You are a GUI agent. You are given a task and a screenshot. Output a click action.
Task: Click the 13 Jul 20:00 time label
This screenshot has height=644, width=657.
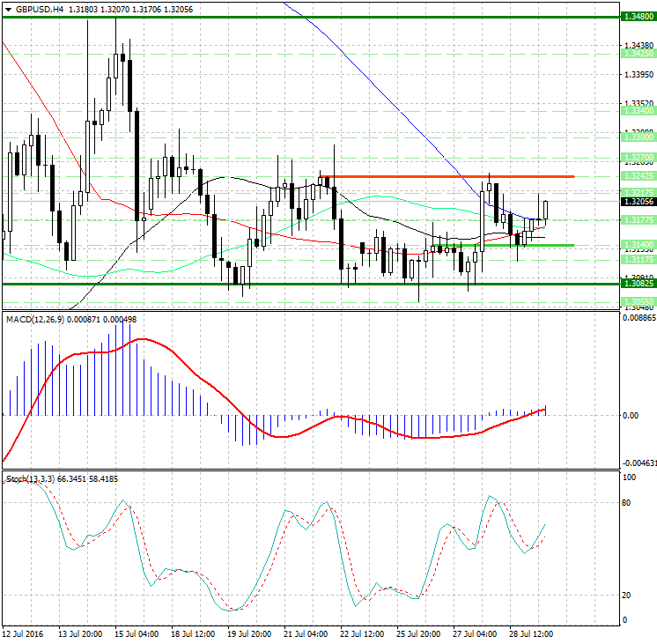(79, 635)
